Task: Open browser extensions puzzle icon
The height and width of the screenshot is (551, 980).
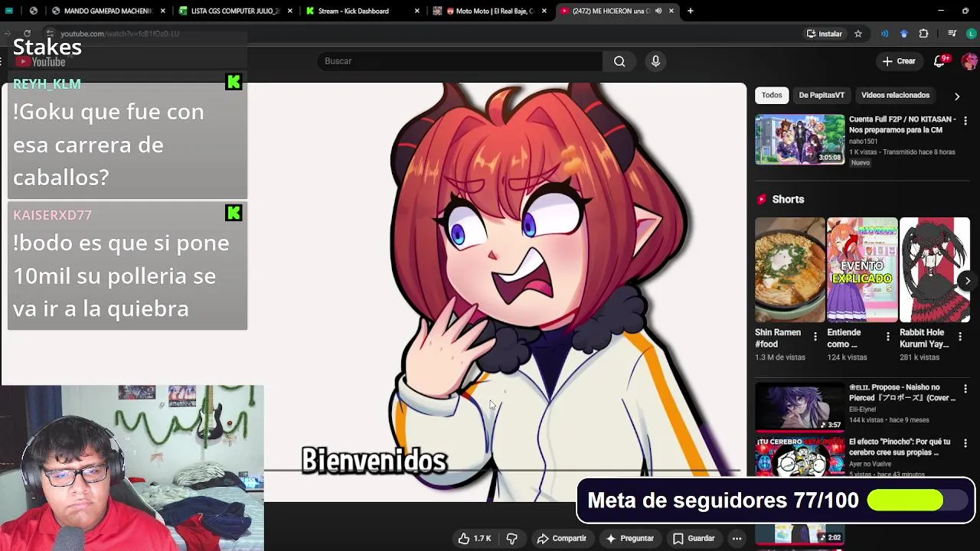Action: click(x=923, y=34)
